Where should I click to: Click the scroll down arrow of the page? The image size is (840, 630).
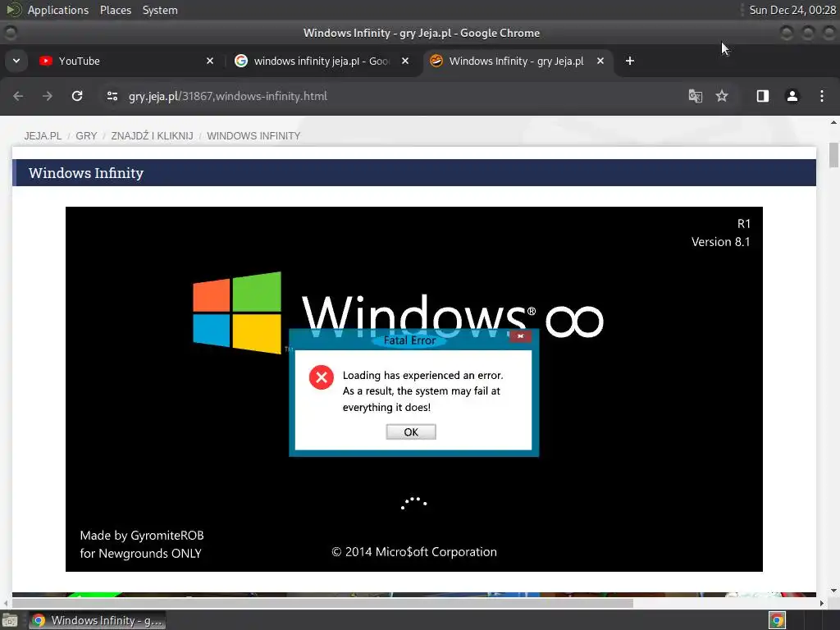coord(833,591)
